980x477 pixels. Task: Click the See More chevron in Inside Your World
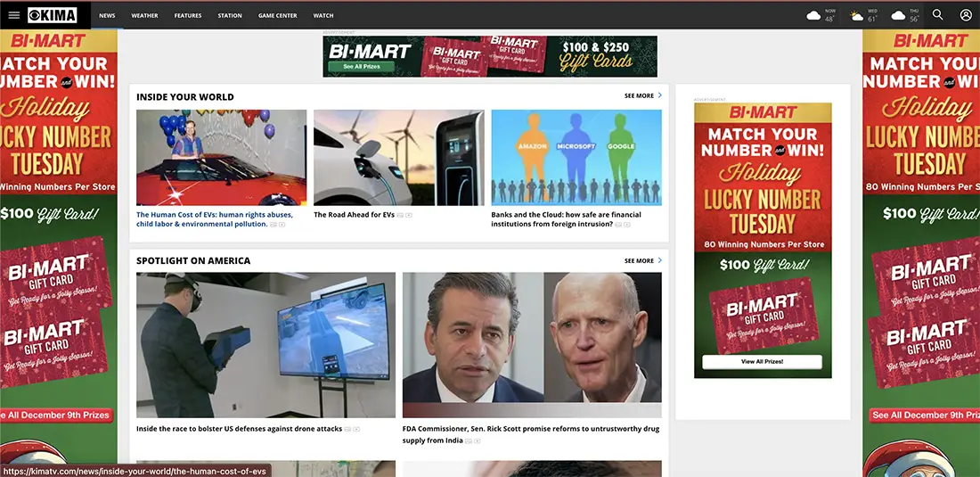tap(659, 95)
